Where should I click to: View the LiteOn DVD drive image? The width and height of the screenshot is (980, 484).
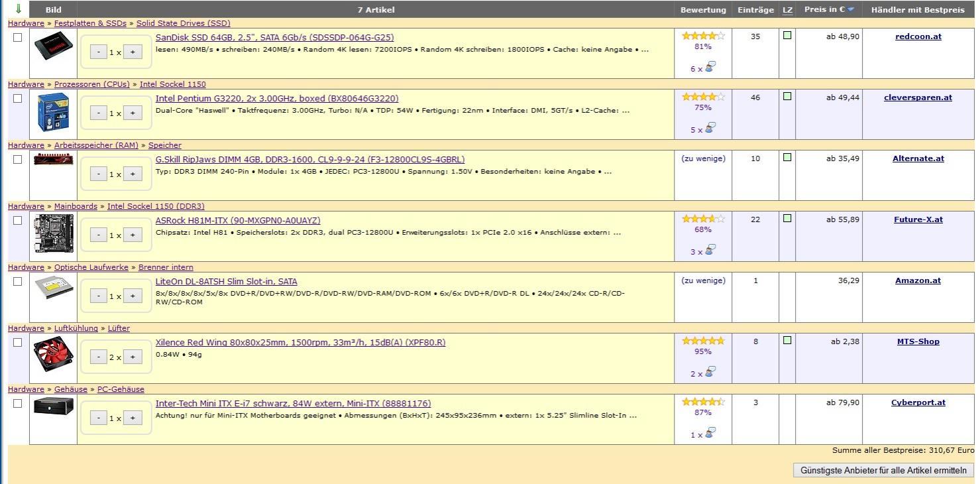pyautogui.click(x=53, y=288)
